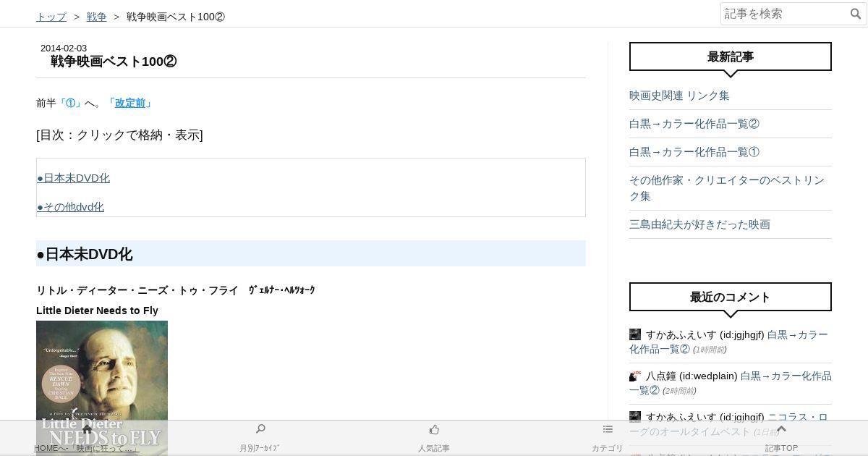Open 白黒→カラー化作品一覧① recent article
The width and height of the screenshot is (868, 456).
694,152
